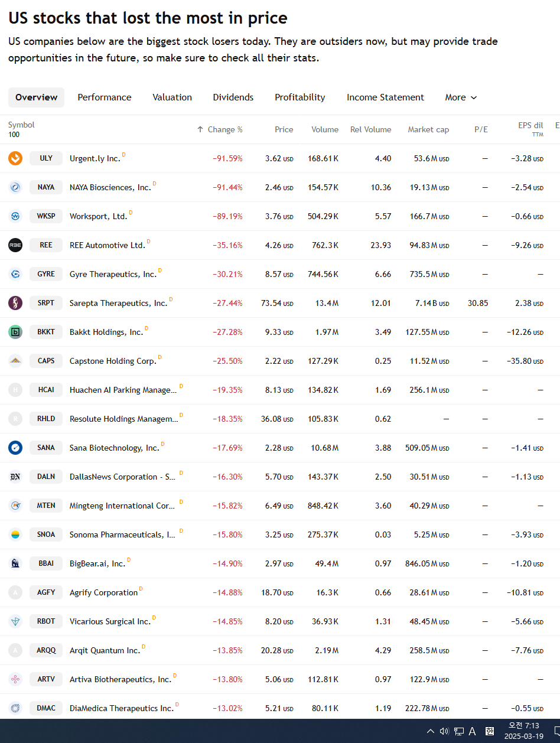The width and height of the screenshot is (560, 743).
Task: Sort by the Price column header
Action: [x=284, y=129]
